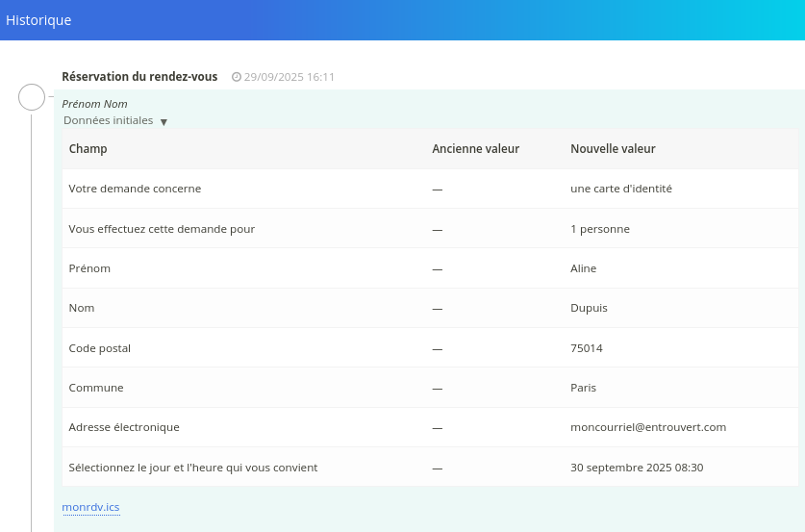Click the Ancienne valeur column header
This screenshot has height=532, width=805.
tap(475, 149)
